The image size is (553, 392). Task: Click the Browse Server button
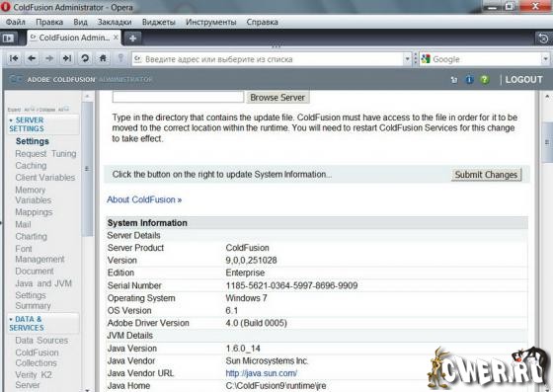[x=277, y=98]
